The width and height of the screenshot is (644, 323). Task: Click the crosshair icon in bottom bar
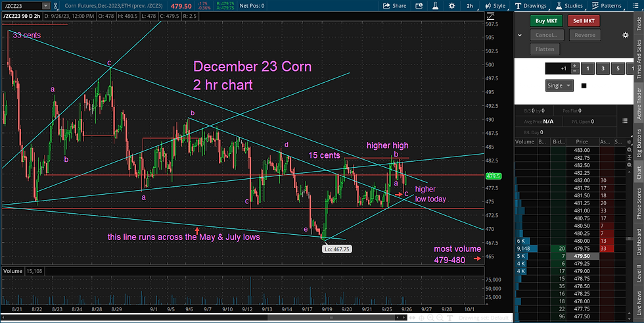(421, 318)
